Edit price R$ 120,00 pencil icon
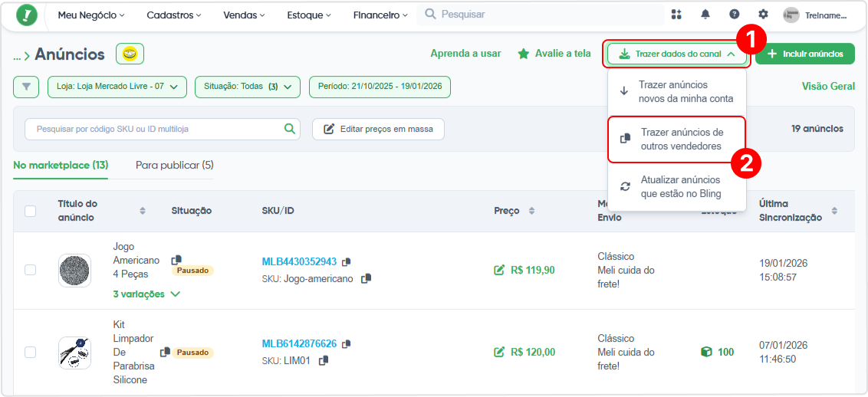Screen dimensions: 868x397 click(499, 353)
